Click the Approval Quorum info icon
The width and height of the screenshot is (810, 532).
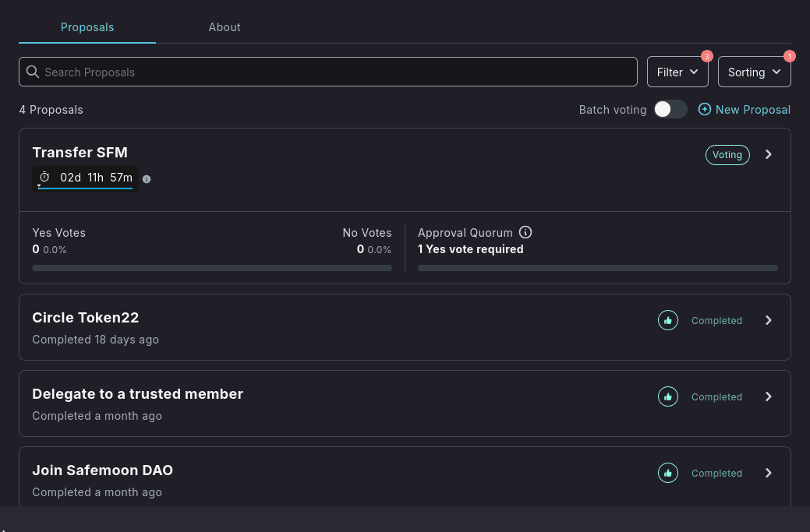[x=525, y=232]
